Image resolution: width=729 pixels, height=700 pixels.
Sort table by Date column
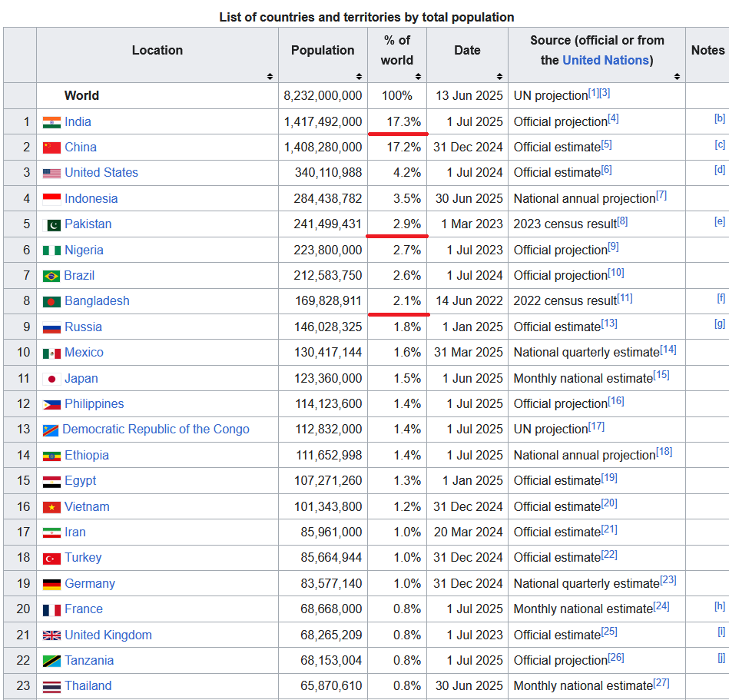pyautogui.click(x=499, y=76)
